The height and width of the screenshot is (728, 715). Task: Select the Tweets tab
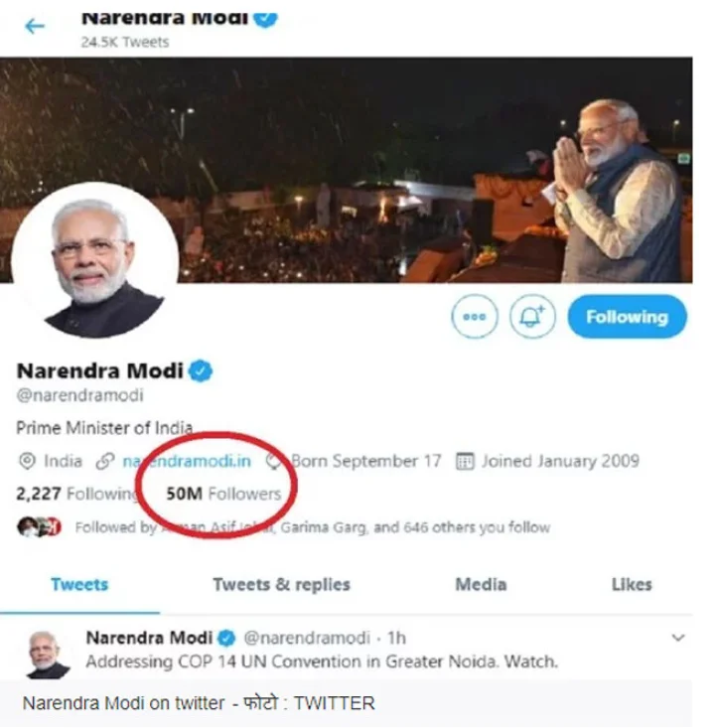click(79, 585)
